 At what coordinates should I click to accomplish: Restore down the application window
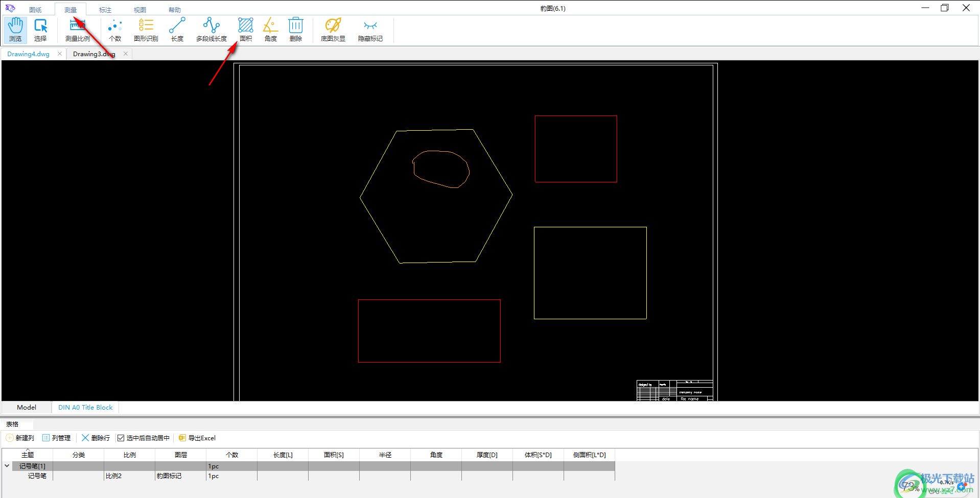point(945,8)
